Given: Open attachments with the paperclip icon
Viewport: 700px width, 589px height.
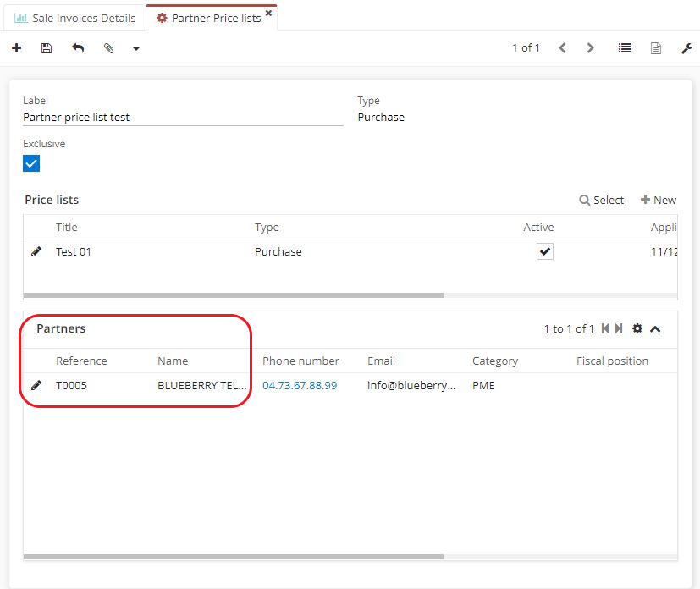Looking at the screenshot, I should pos(108,48).
